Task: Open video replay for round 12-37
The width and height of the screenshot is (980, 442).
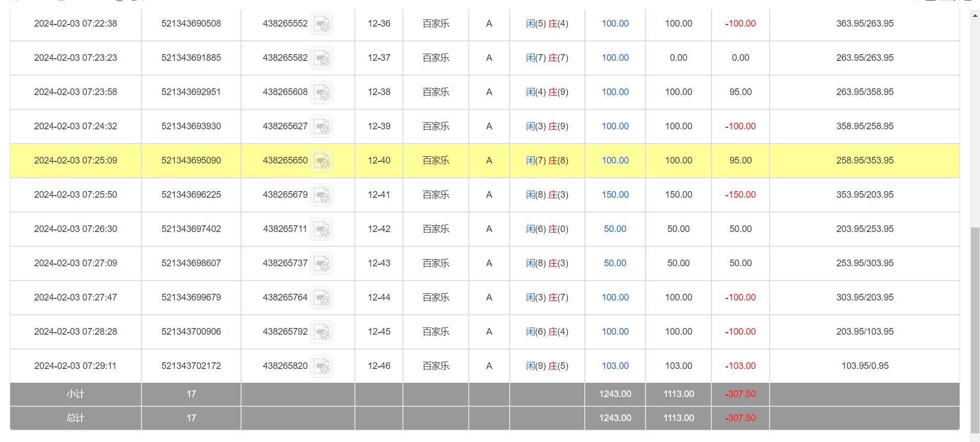Action: pyautogui.click(x=322, y=58)
